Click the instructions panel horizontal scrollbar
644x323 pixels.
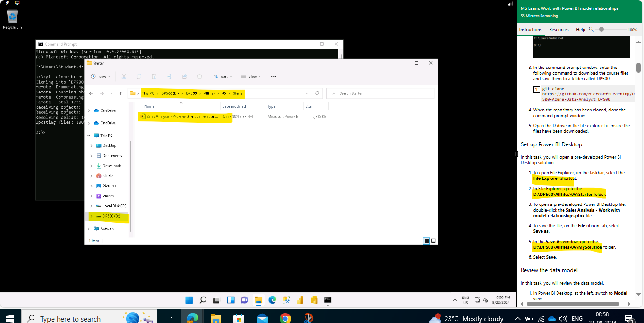[573, 304]
